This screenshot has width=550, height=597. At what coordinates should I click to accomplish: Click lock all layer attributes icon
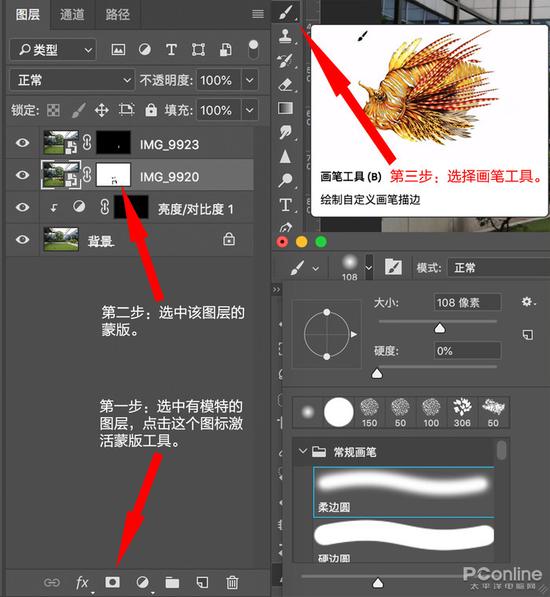pos(151,110)
